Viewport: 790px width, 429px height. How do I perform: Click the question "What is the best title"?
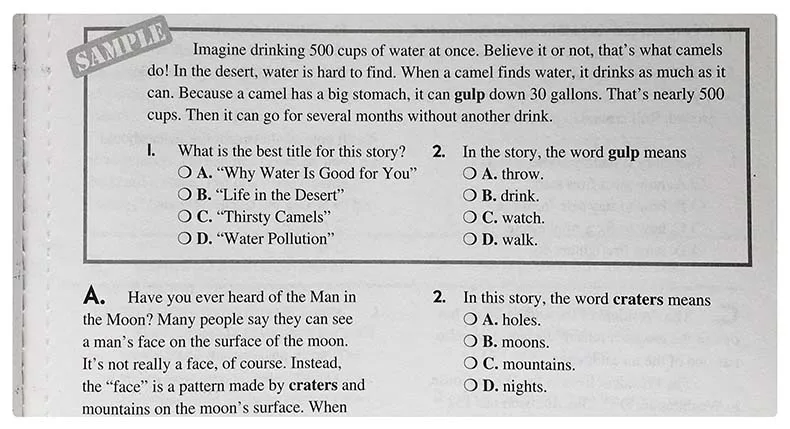coord(291,152)
